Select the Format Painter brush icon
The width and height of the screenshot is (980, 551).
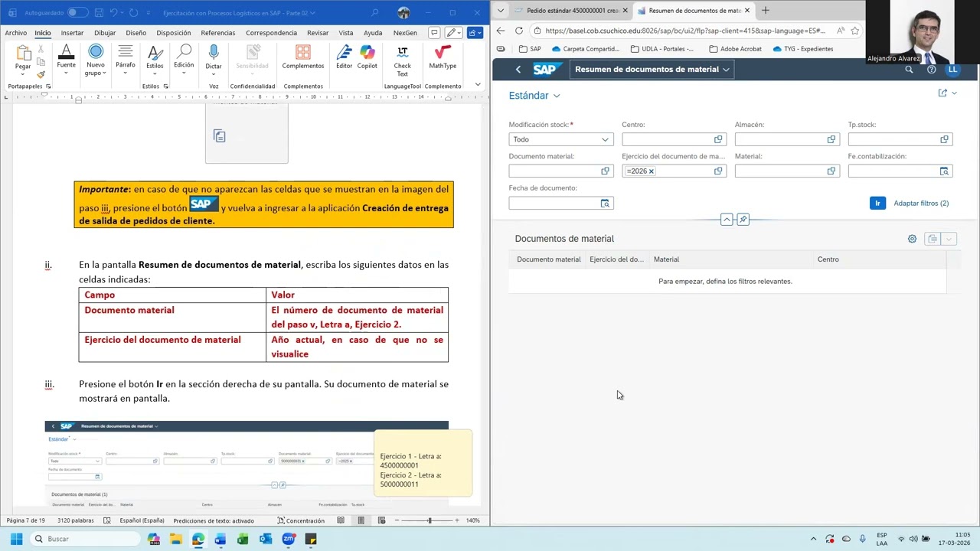41,74
